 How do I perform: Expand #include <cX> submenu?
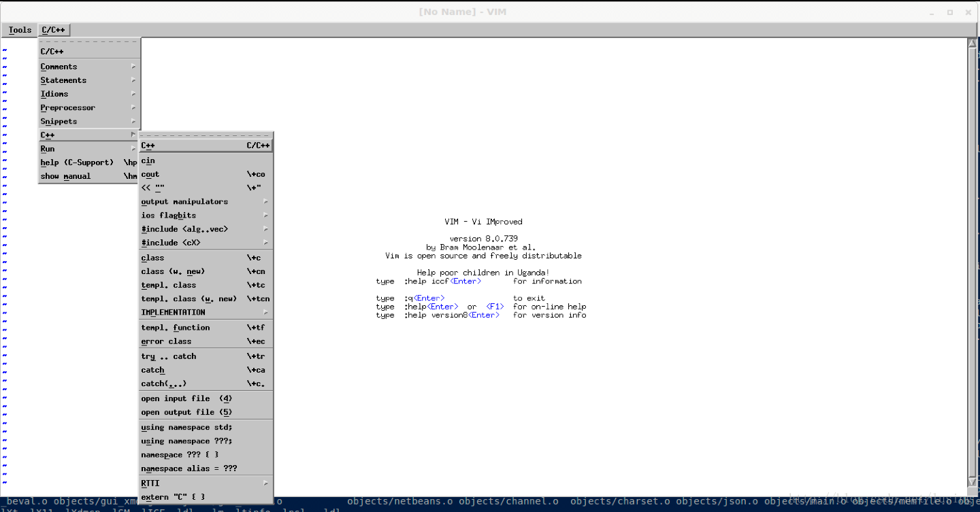pyautogui.click(x=206, y=243)
